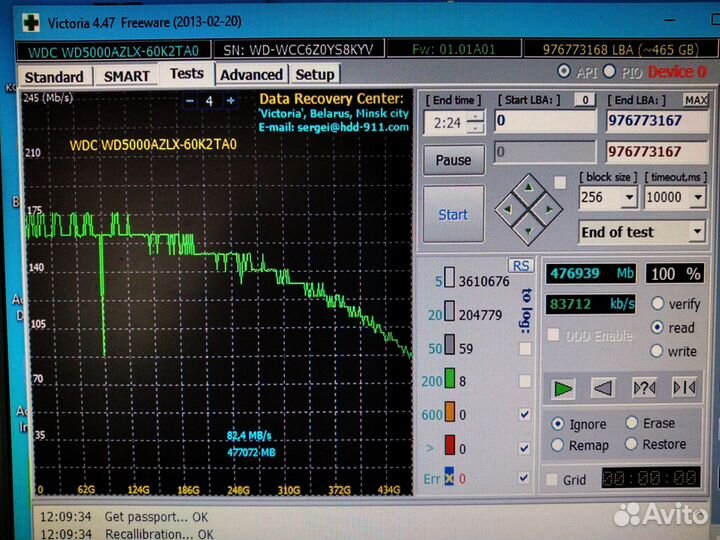Click the 'Get passport... OK' log line
720x540 pixels.
(157, 517)
